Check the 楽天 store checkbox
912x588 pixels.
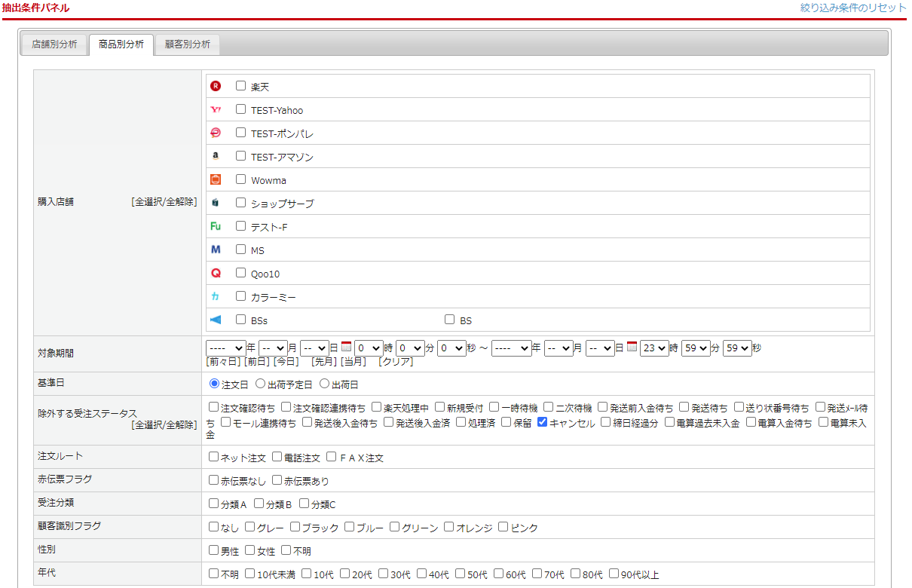pos(240,86)
